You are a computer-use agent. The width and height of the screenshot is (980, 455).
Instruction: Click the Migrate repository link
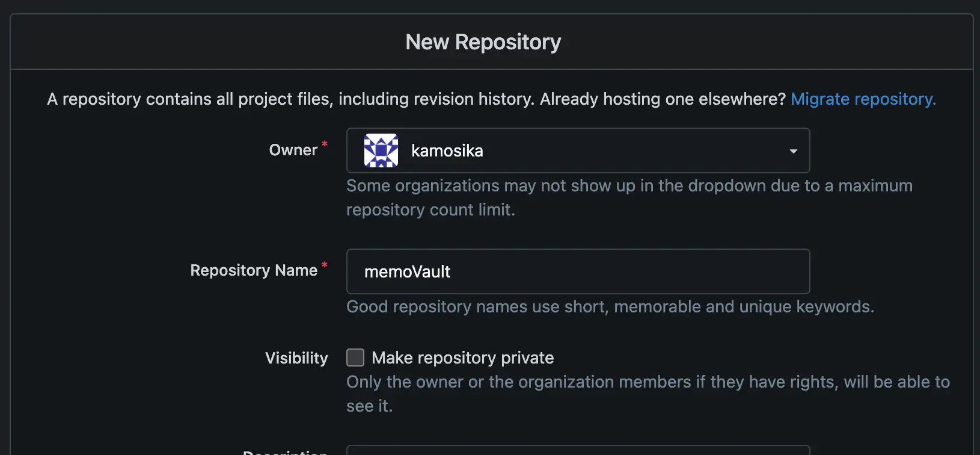click(x=863, y=99)
